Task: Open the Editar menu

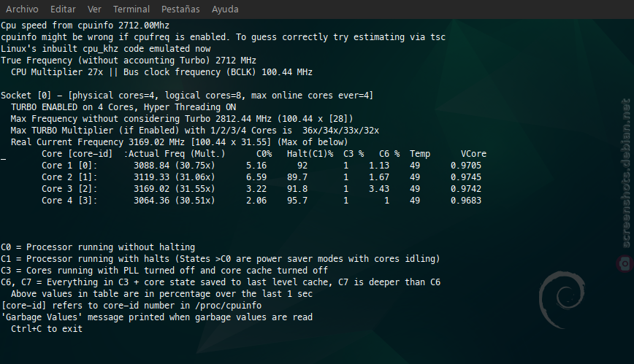Action: tap(63, 9)
